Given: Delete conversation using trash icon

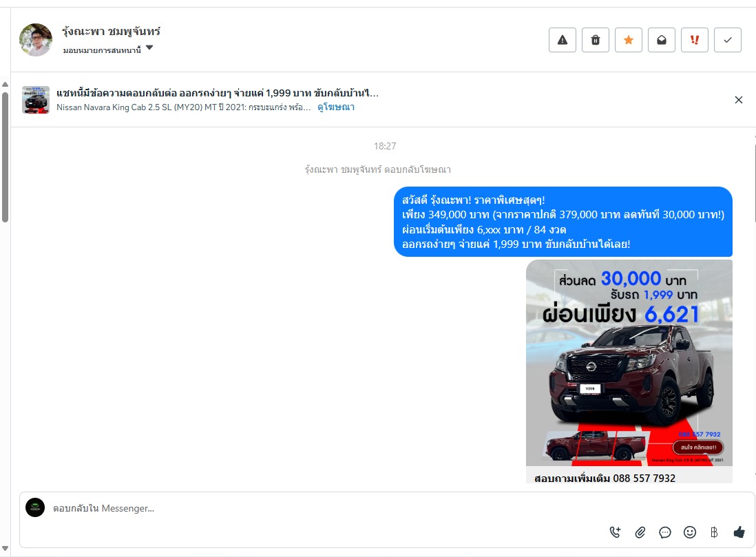Looking at the screenshot, I should point(596,40).
